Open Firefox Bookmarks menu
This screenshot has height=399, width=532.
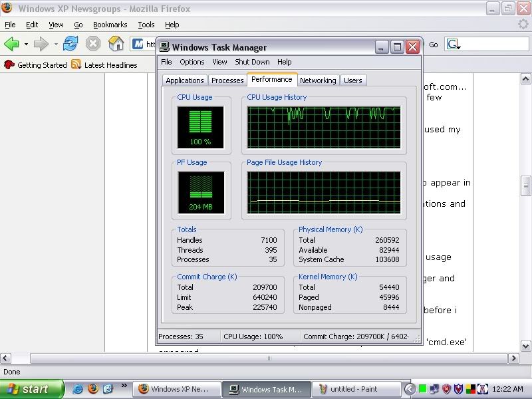[x=110, y=25]
